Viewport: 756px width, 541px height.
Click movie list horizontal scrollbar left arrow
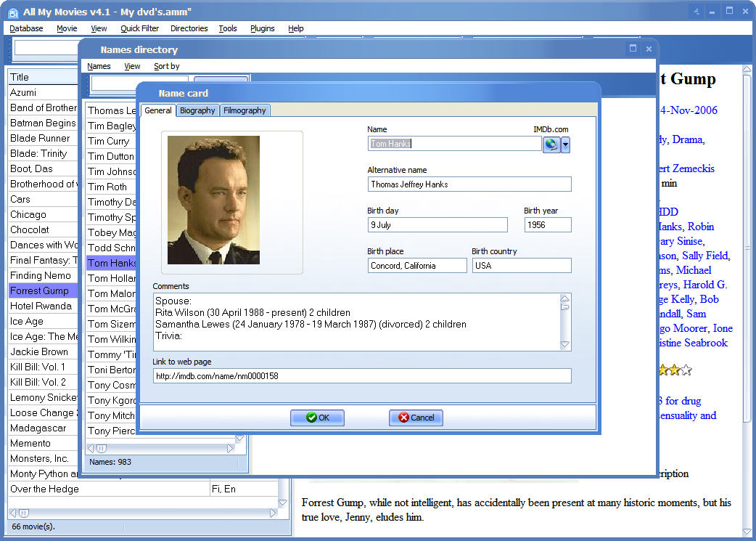tap(13, 513)
